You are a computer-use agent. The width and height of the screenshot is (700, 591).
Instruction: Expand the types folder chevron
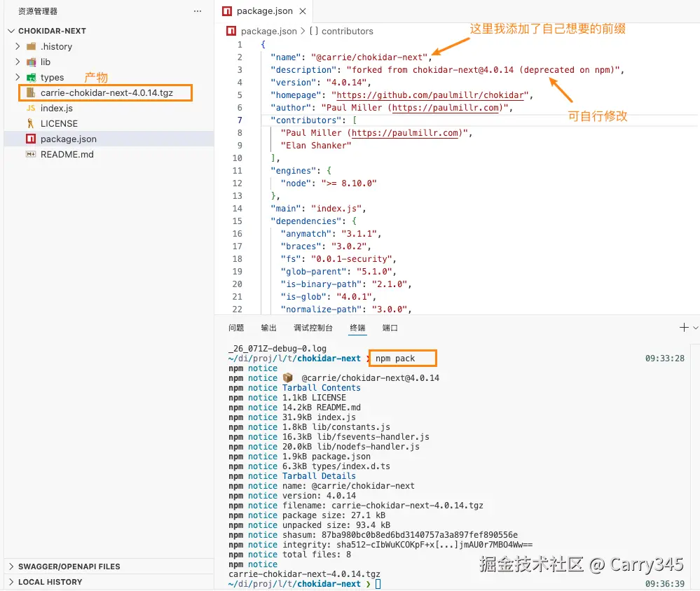click(x=18, y=77)
